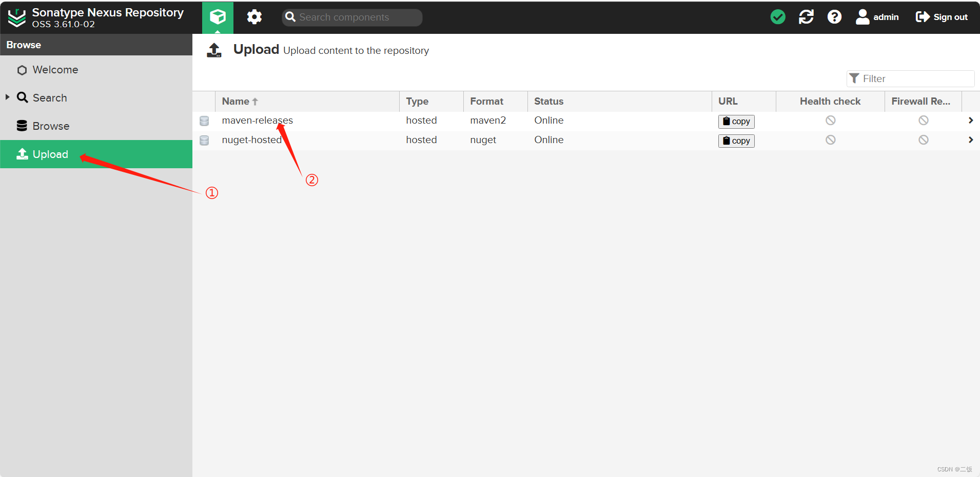980x477 pixels.
Task: Click the Upload page header icon
Action: point(214,50)
